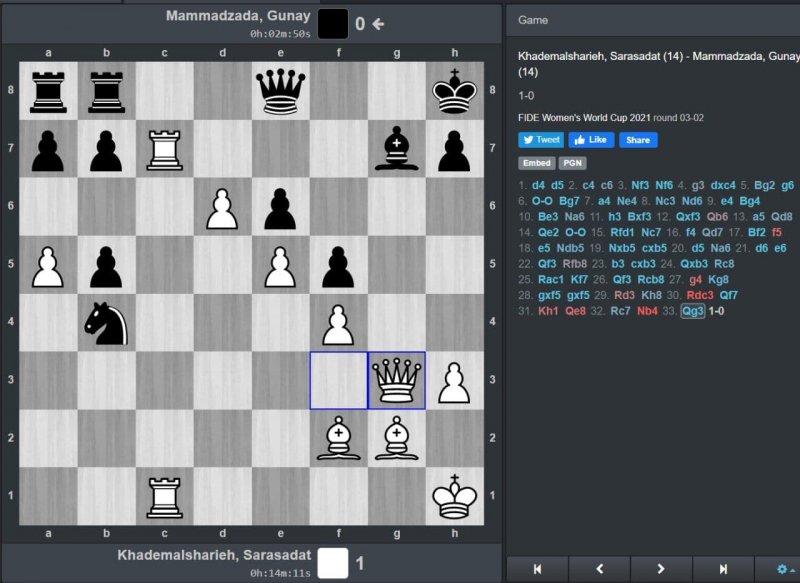Open the PGN export option
The image size is (800, 583).
point(572,163)
